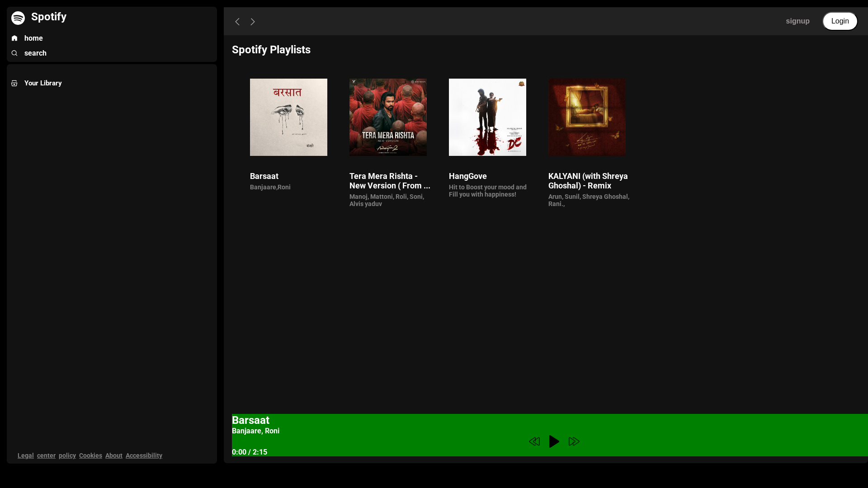
Task: Click the Hit to Boost your mood description
Action: point(488,191)
